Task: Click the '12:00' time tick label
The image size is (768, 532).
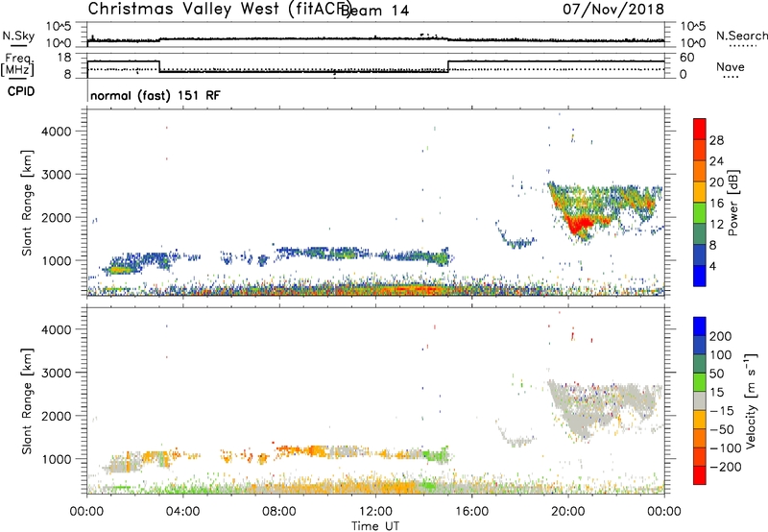Action: pyautogui.click(x=375, y=512)
